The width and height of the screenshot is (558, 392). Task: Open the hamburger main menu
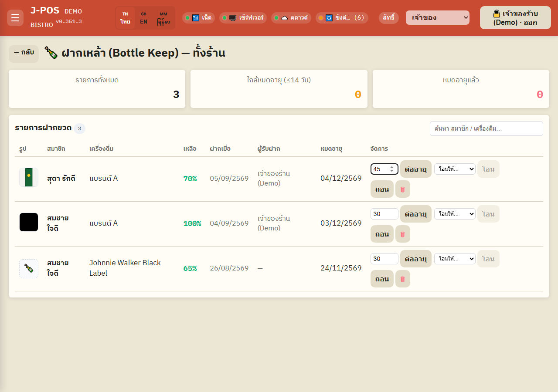15,18
